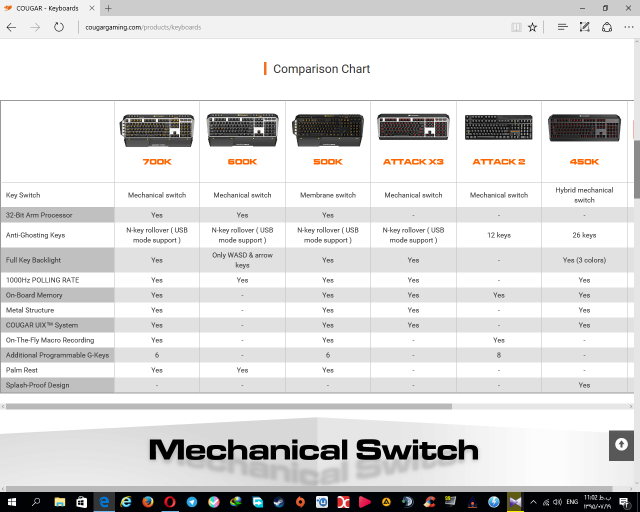This screenshot has width=640, height=512.
Task: Click the scroll-to-top arrow button
Action: coord(621,444)
